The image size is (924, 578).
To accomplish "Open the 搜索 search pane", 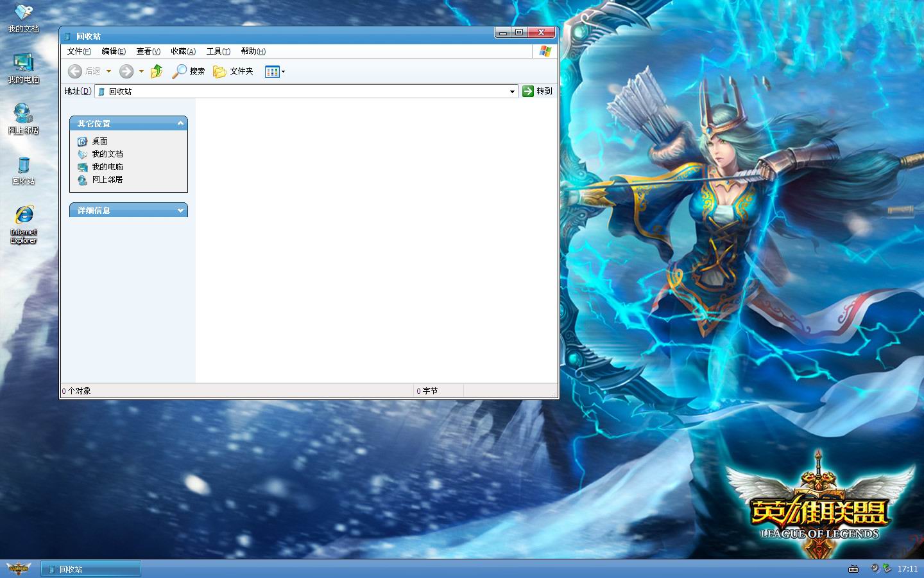I will click(188, 71).
